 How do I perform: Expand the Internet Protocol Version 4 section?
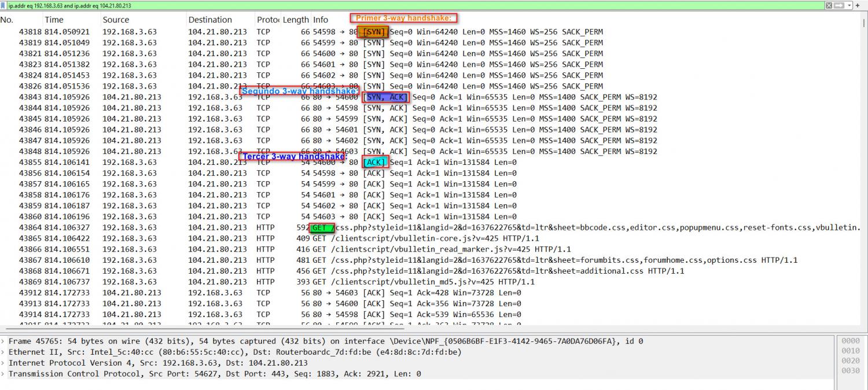(4, 363)
